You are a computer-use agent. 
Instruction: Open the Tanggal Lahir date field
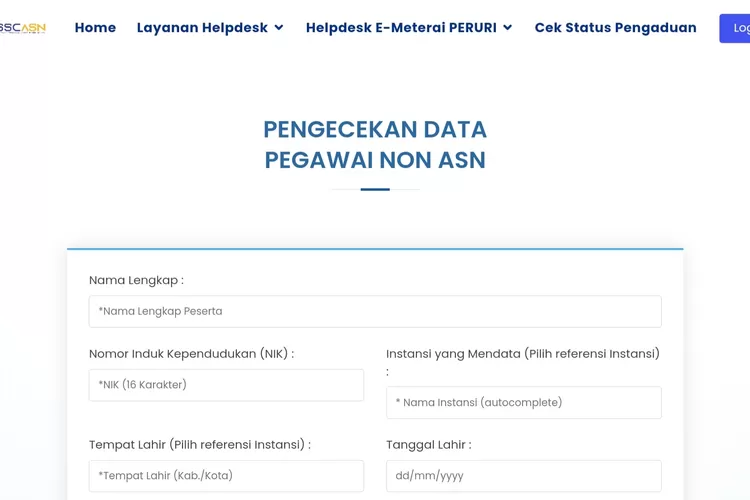[x=524, y=476]
